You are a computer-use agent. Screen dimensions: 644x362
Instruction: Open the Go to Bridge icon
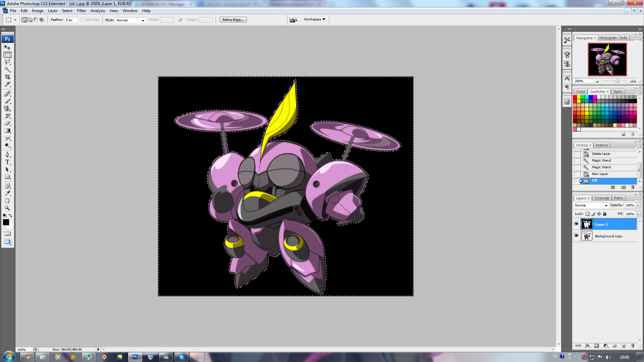tap(293, 20)
